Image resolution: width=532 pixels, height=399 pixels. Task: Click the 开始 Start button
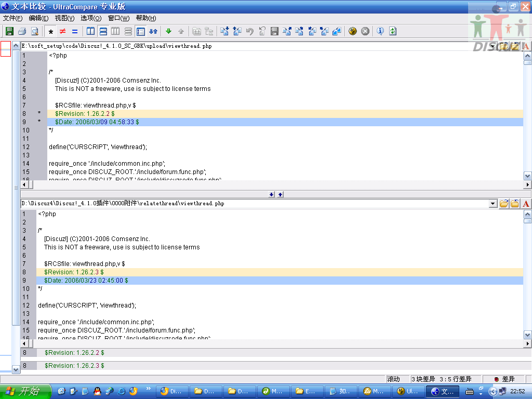pyautogui.click(x=25, y=392)
